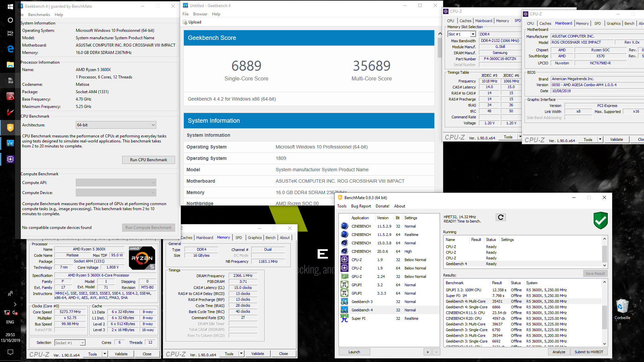Click volume muted icon in tray
Viewport: 644px width, 362px height.
coord(15,312)
